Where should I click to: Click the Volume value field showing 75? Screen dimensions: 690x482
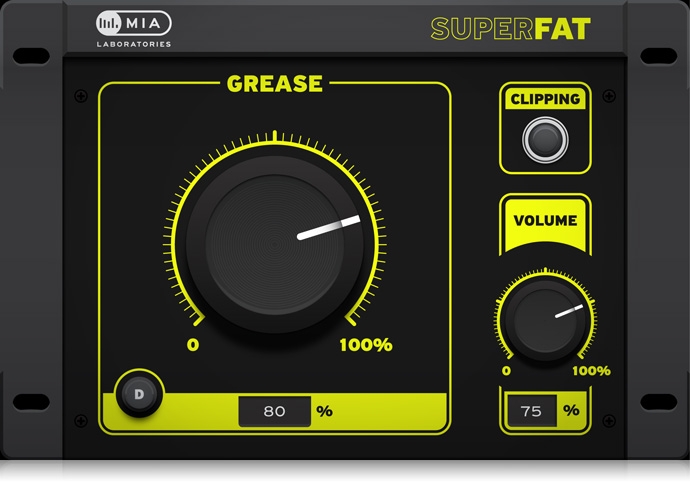[x=532, y=411]
